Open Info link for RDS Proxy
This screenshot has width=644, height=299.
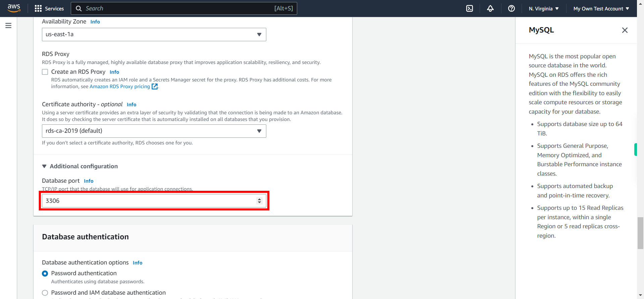(114, 72)
